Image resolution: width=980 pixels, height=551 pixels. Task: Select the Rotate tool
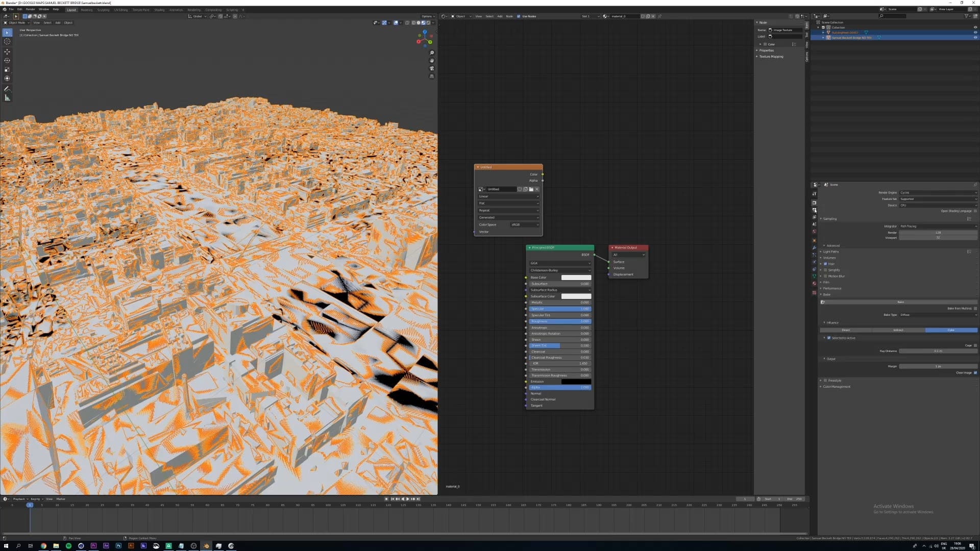pos(7,61)
